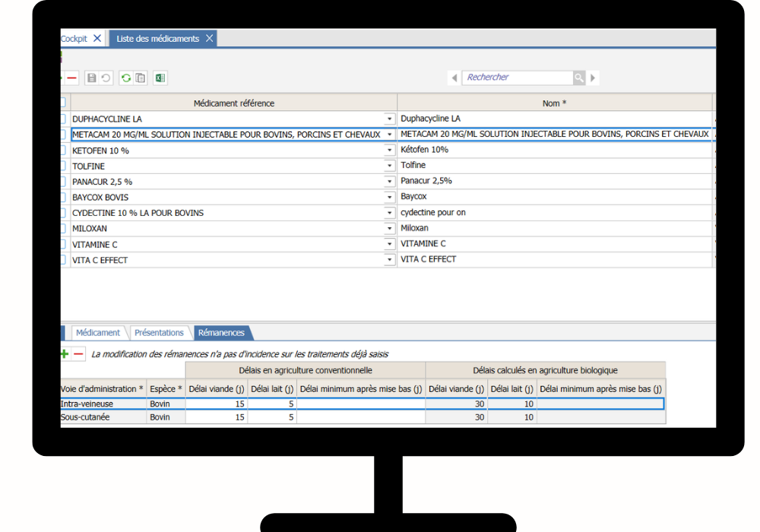
Task: Tick the checkbox for the PANACUR 2,5 % row
Action: point(63,182)
